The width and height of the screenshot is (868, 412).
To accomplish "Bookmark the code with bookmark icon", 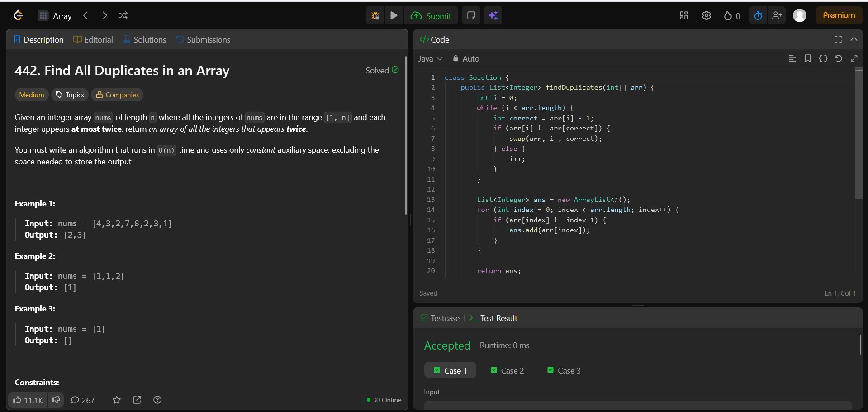I will pos(807,59).
